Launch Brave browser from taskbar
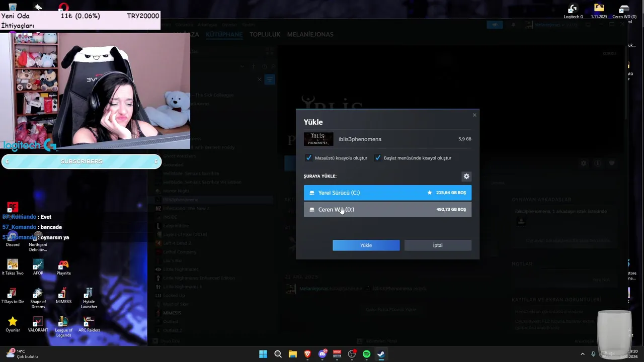Viewport: 644px width, 362px height. click(x=307, y=354)
